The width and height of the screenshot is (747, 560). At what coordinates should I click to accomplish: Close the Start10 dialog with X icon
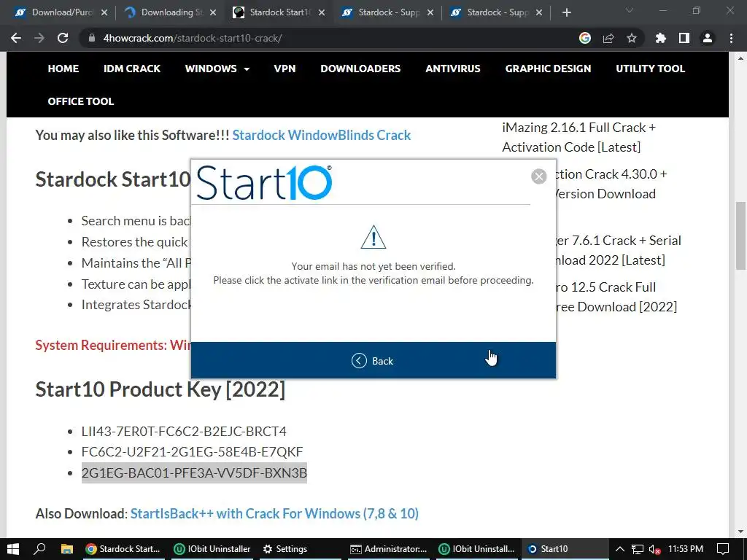[539, 176]
